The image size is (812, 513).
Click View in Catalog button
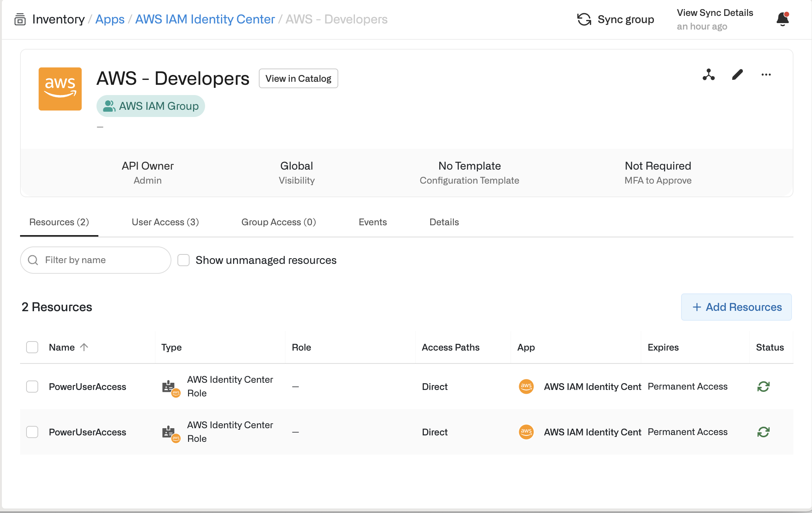point(298,78)
